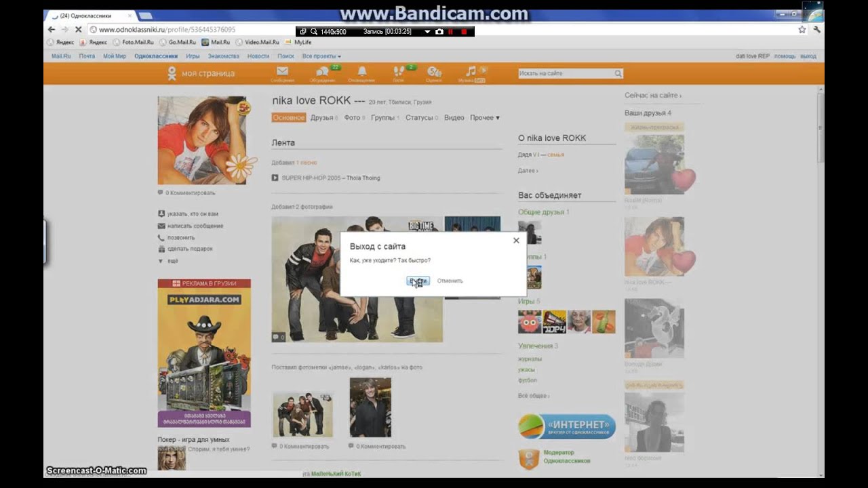
Task: Open Foto.Mail.Ru bookmark
Action: [x=134, y=42]
